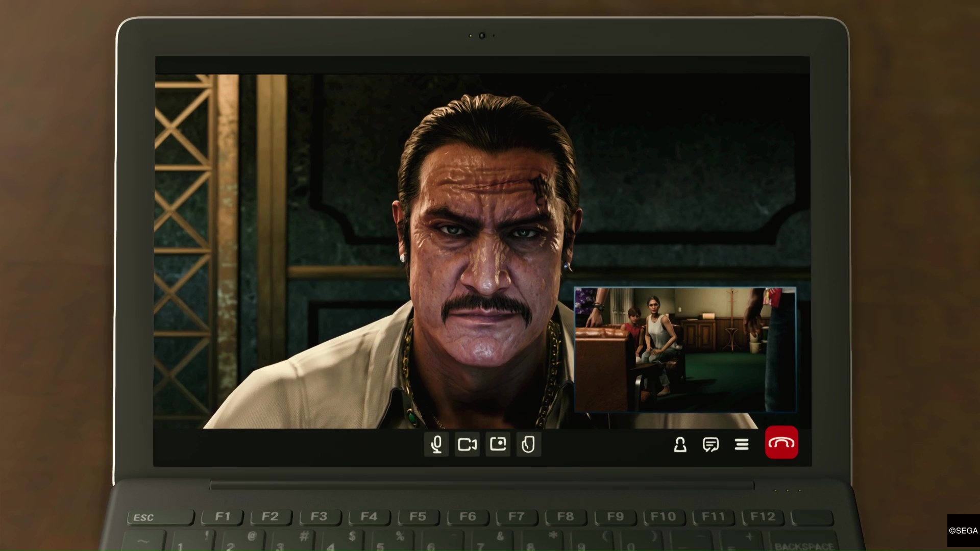Open the hamburger menu icon
The width and height of the screenshot is (980, 551).
coord(742,445)
